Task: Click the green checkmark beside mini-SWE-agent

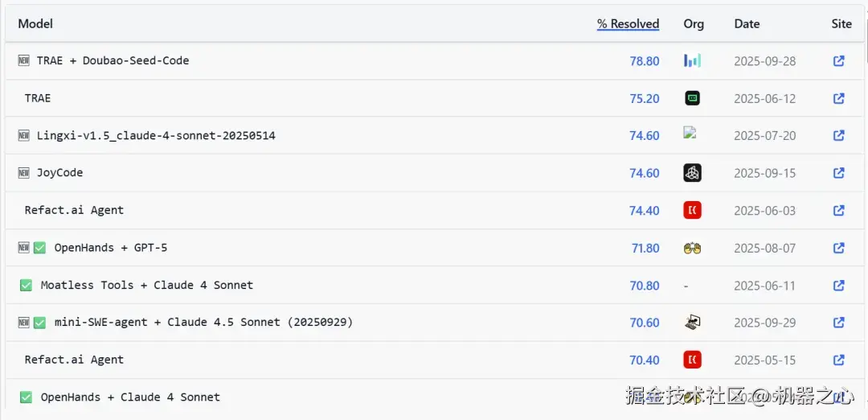Action: pyautogui.click(x=39, y=323)
